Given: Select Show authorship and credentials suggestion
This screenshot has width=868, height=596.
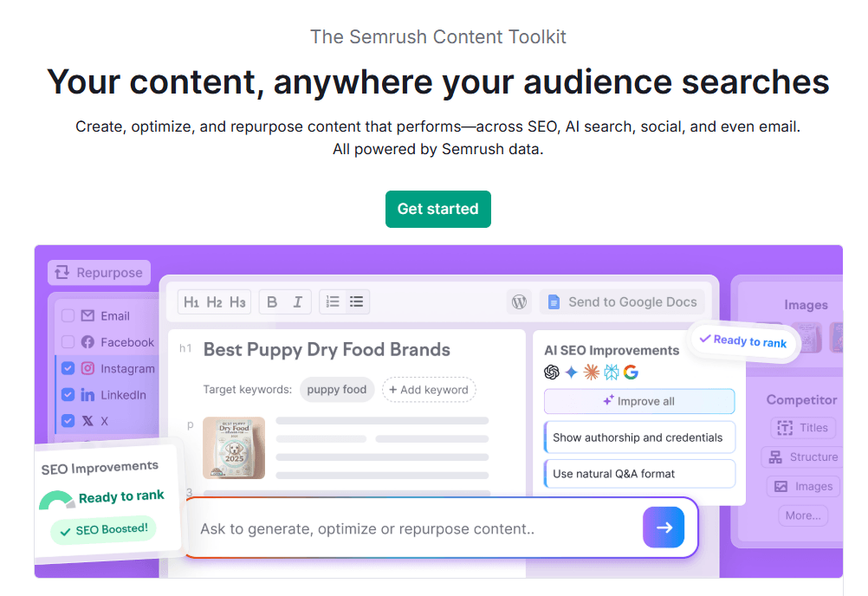Looking at the screenshot, I should tap(639, 437).
